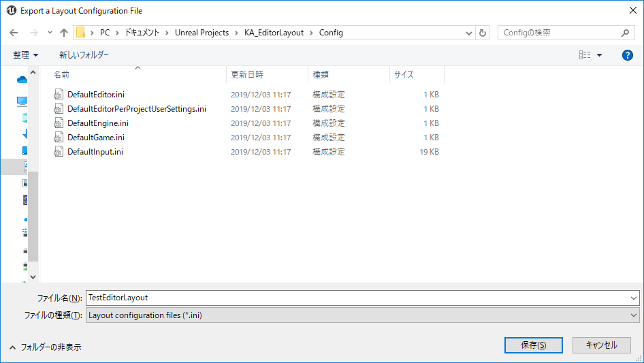
Task: Expand the address bar history dropdown
Action: click(x=468, y=33)
